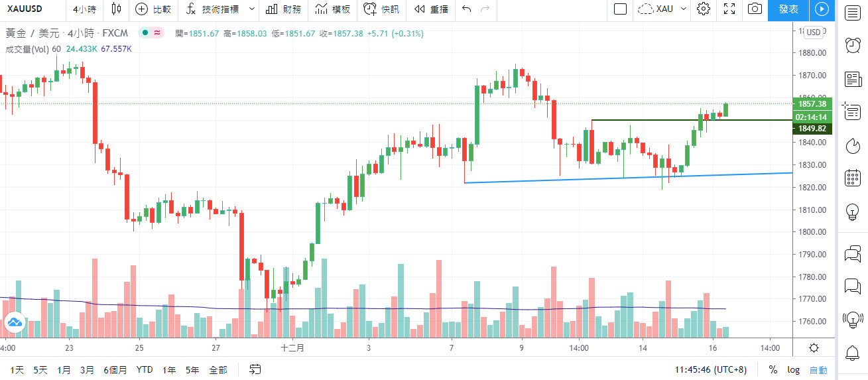Enter fullscreen mode
Viewport: 868px width, 380px height.
click(729, 9)
